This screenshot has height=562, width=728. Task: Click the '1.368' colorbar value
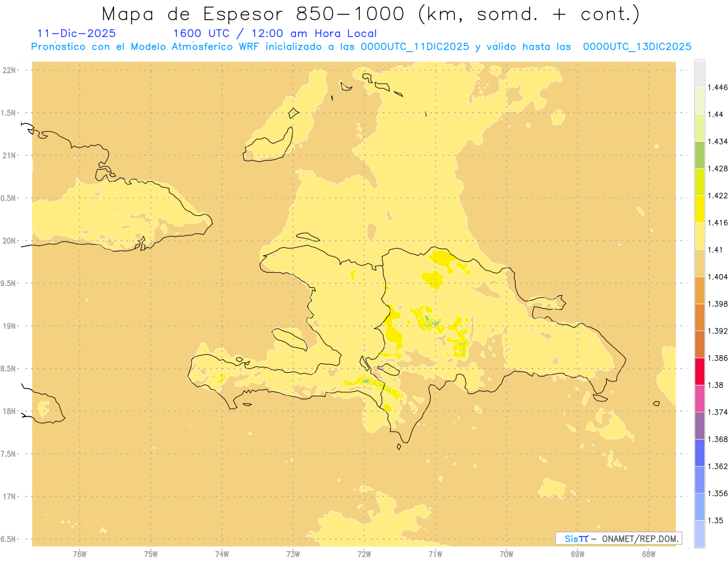pyautogui.click(x=719, y=439)
